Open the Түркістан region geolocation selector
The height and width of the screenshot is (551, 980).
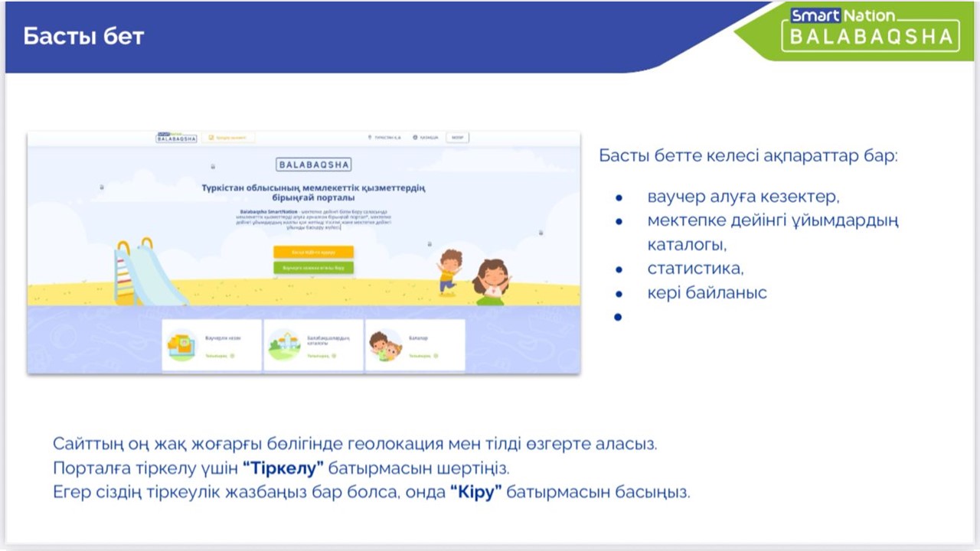[385, 138]
